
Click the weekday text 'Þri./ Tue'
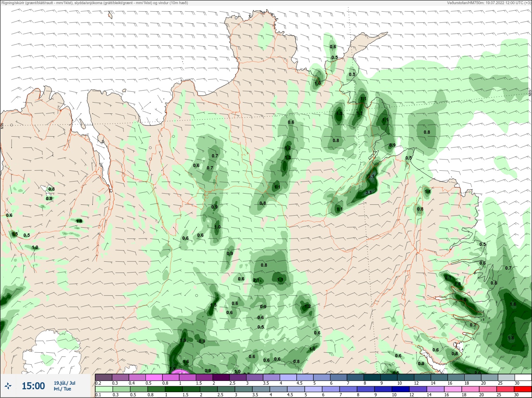pyautogui.click(x=62, y=389)
